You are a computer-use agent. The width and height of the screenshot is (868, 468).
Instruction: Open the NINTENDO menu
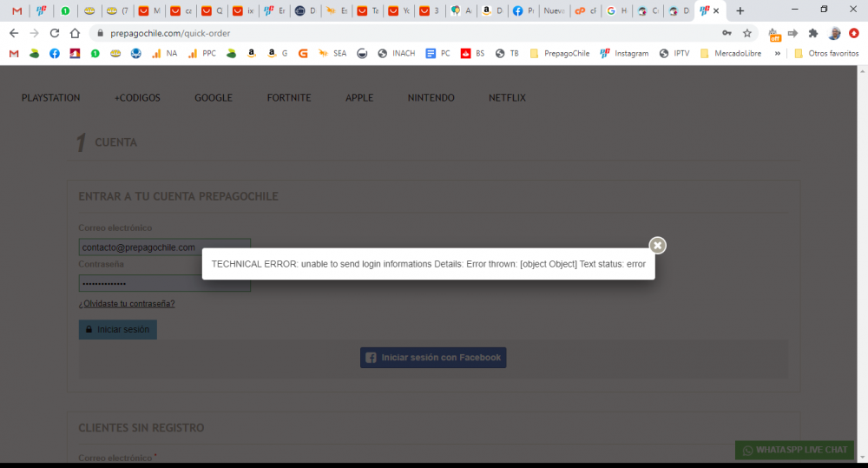coord(431,98)
